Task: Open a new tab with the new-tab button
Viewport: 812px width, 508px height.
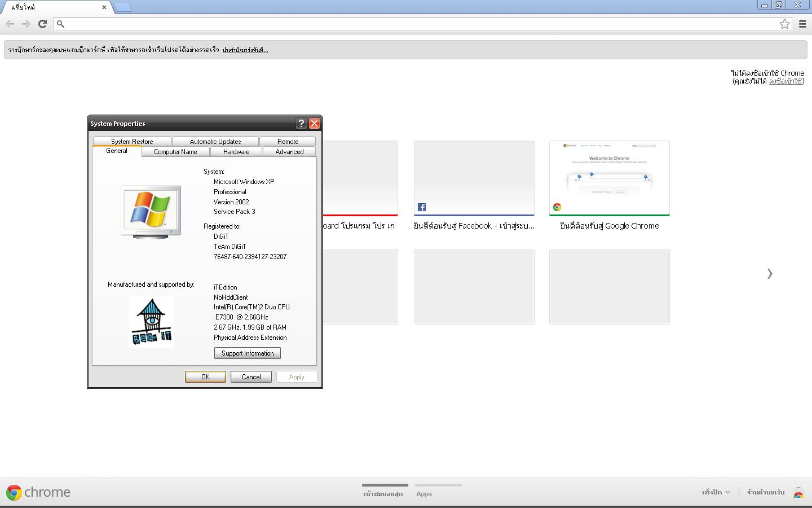Action: pyautogui.click(x=122, y=7)
